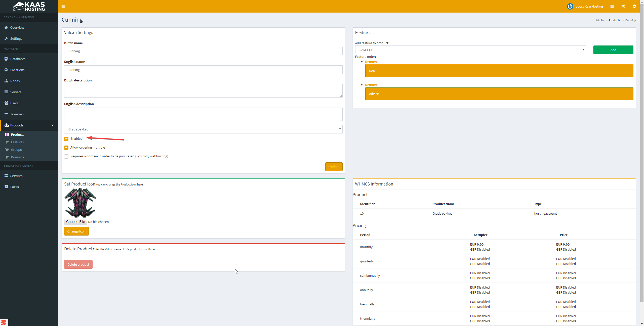Toggle Allow ordering multiple checkbox
The image size is (644, 326).
[x=66, y=148]
